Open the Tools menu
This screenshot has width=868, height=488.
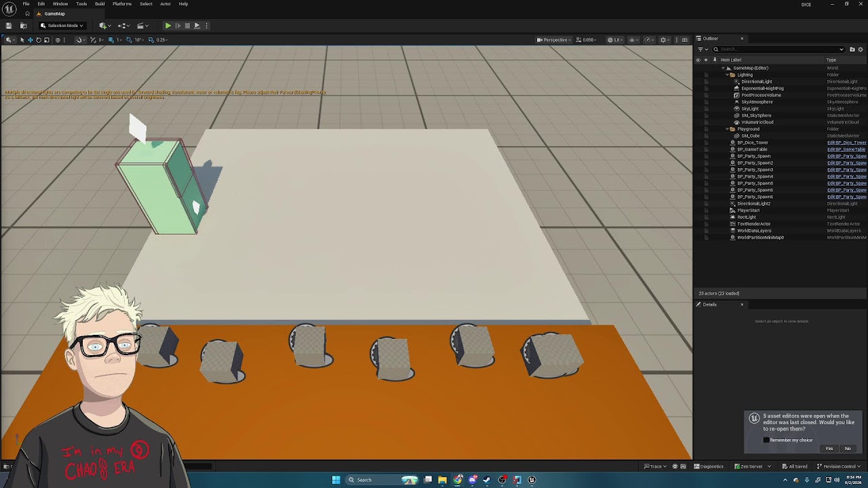click(81, 4)
